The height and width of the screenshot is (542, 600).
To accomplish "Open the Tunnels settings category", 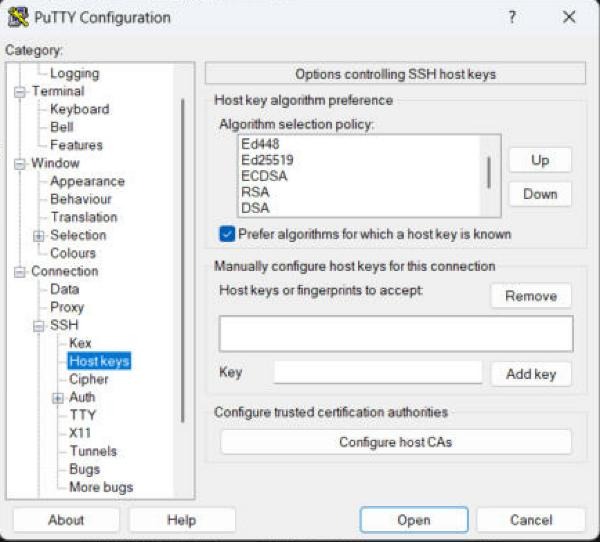I will 93,451.
